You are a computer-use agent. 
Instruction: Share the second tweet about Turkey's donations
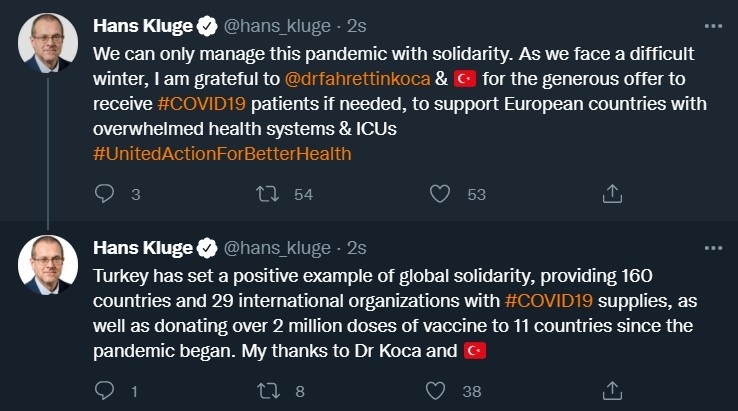point(614,390)
